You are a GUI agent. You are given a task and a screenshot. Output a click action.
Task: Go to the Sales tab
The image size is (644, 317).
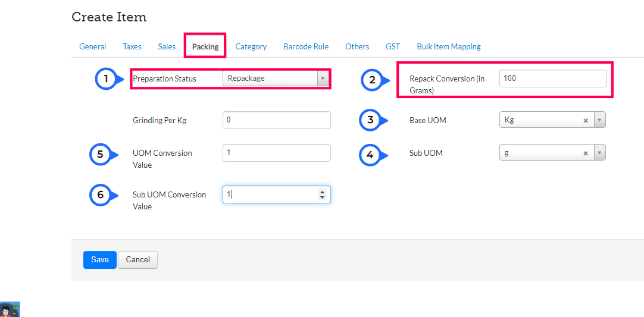[167, 46]
